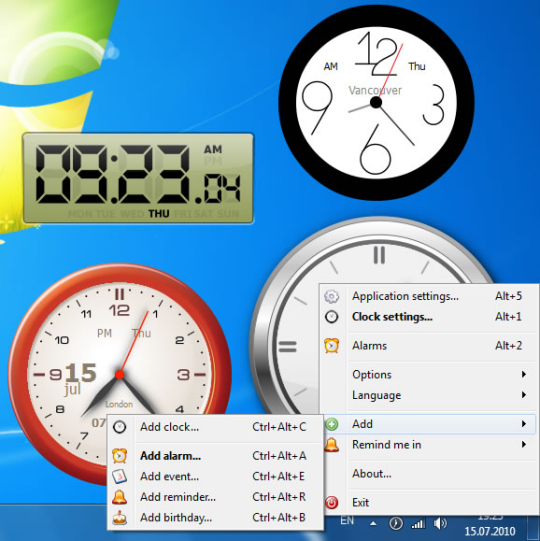
Task: Expand the Add submenu arrow
Action: coord(524,424)
